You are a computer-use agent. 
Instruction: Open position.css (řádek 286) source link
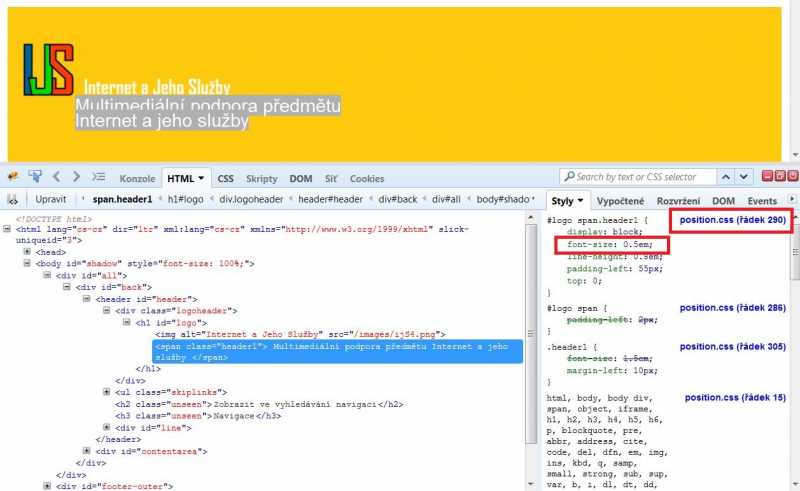pyautogui.click(x=732, y=308)
